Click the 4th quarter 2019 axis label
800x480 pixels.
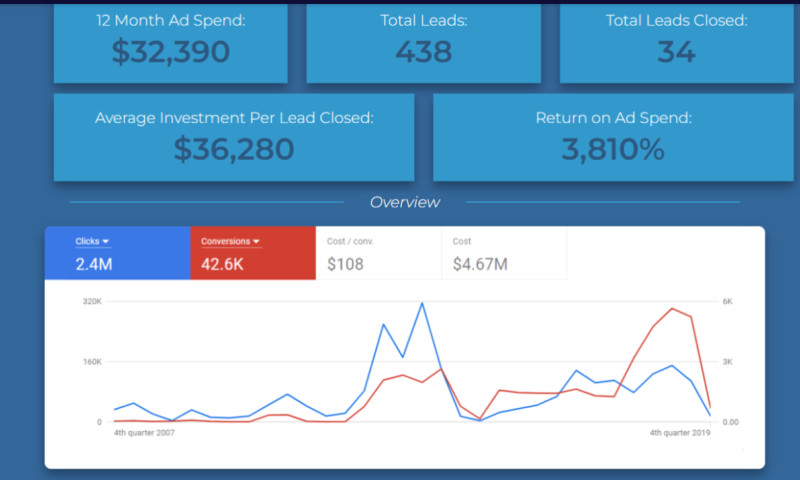click(678, 433)
